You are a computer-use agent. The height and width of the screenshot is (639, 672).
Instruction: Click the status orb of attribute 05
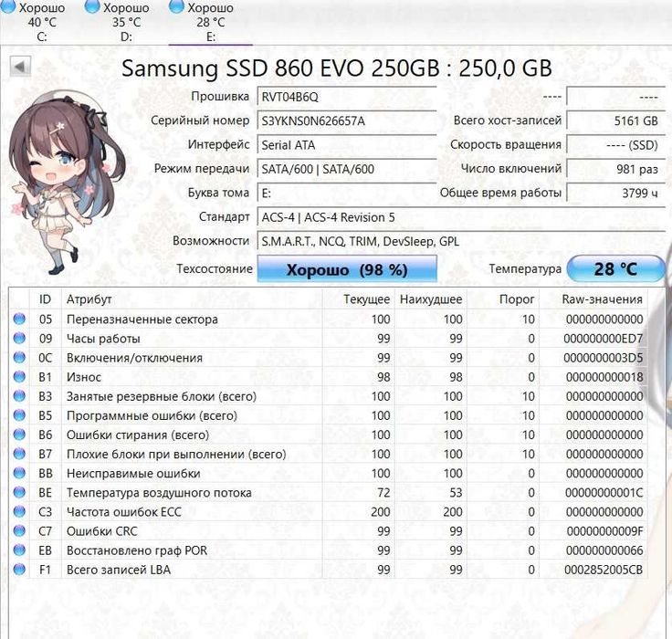(19, 319)
